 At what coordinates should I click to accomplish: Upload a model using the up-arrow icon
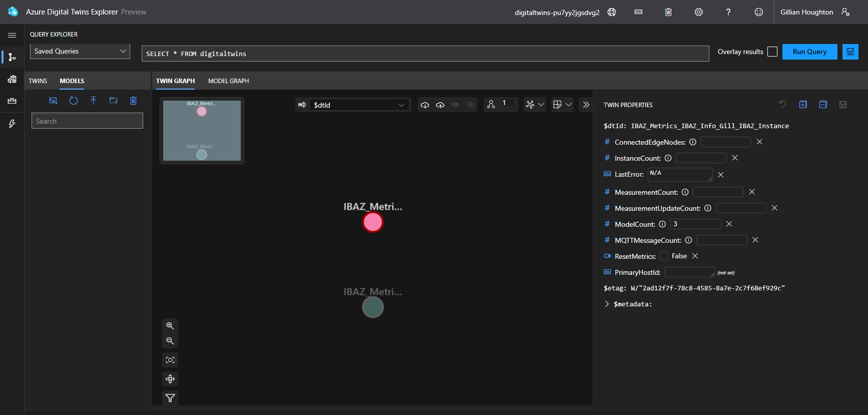pyautogui.click(x=93, y=101)
